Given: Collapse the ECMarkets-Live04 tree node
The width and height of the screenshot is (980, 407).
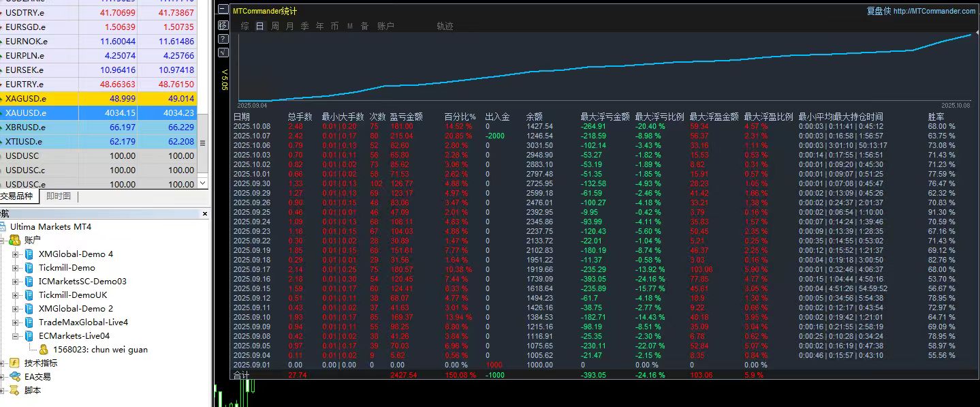Looking at the screenshot, I should click(x=15, y=336).
